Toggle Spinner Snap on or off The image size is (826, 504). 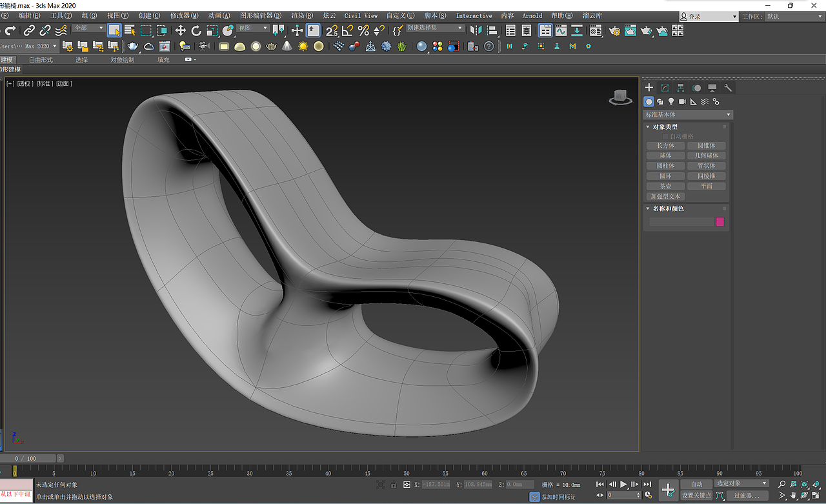coord(379,30)
